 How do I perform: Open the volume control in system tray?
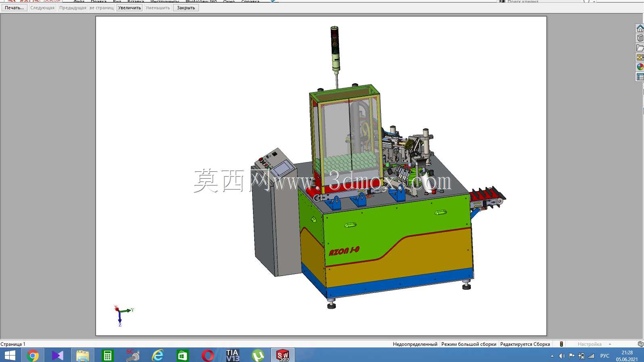point(562,356)
